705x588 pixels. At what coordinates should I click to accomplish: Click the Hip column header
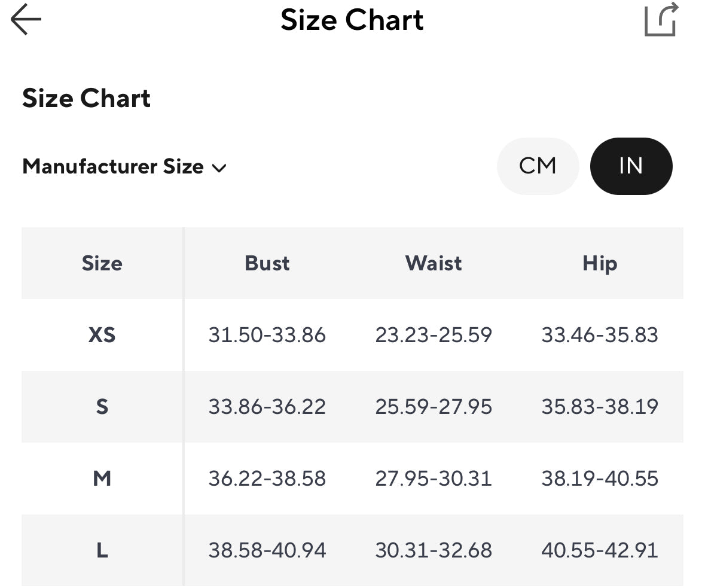point(600,263)
